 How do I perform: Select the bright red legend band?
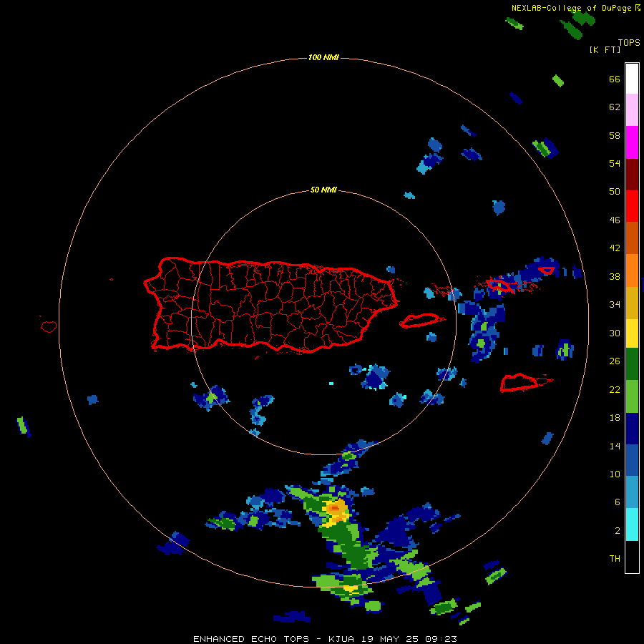tap(632, 206)
